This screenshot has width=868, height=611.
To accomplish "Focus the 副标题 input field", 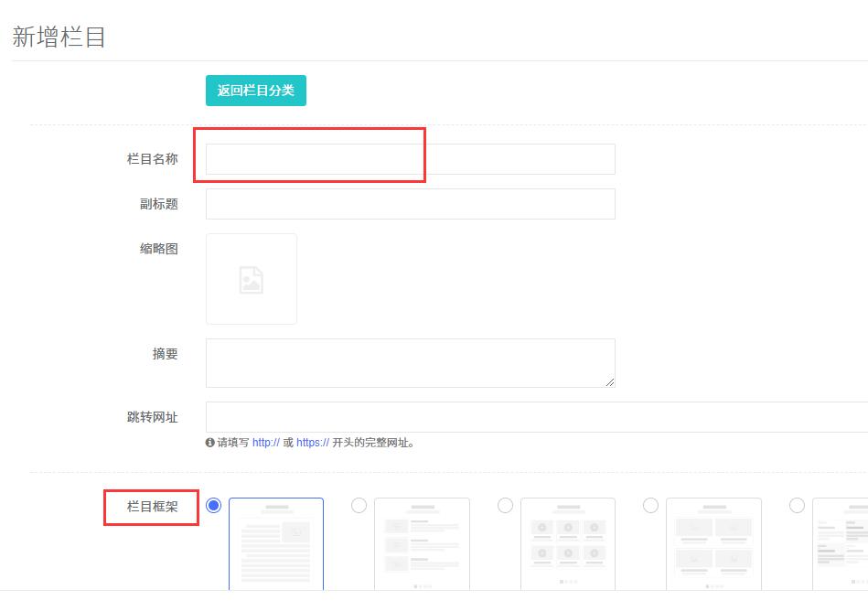I will tap(410, 204).
